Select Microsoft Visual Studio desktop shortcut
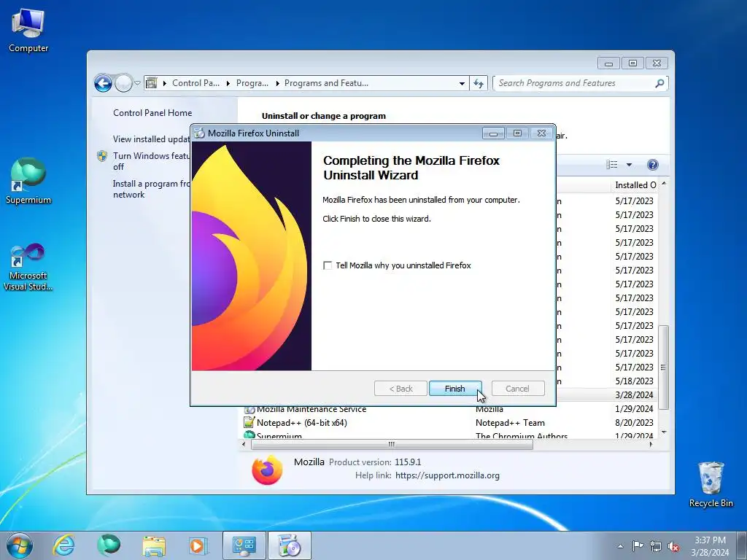This screenshot has height=560, width=747. coord(28,267)
